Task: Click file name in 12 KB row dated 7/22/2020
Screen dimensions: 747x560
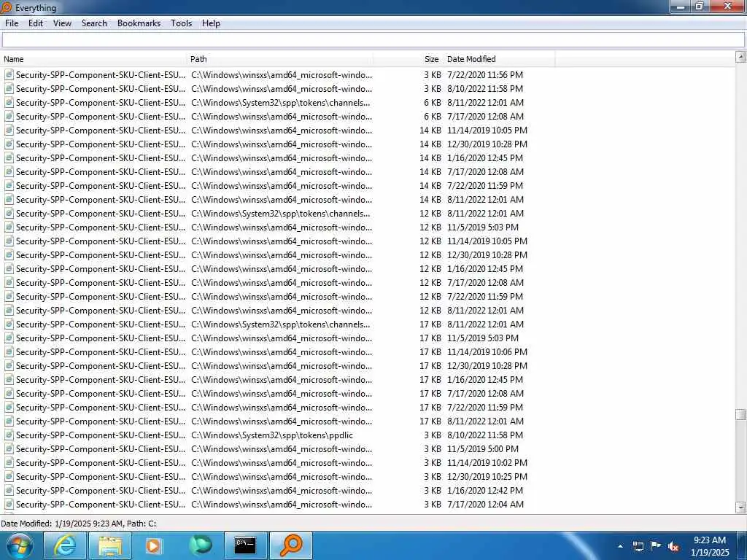Action: 101,296
